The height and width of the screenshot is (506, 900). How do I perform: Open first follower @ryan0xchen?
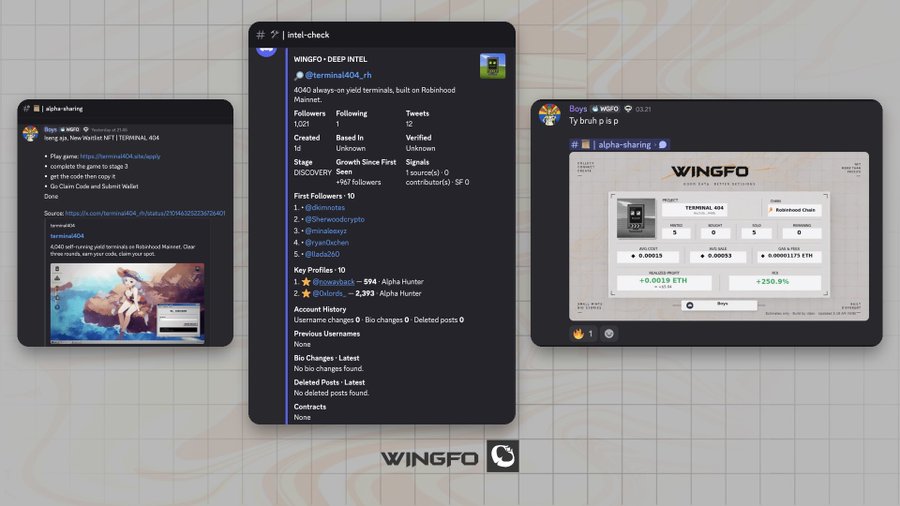327,242
